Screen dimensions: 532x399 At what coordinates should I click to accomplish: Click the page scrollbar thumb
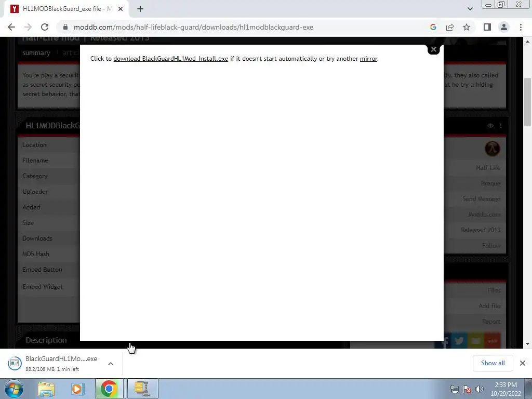coord(528,102)
